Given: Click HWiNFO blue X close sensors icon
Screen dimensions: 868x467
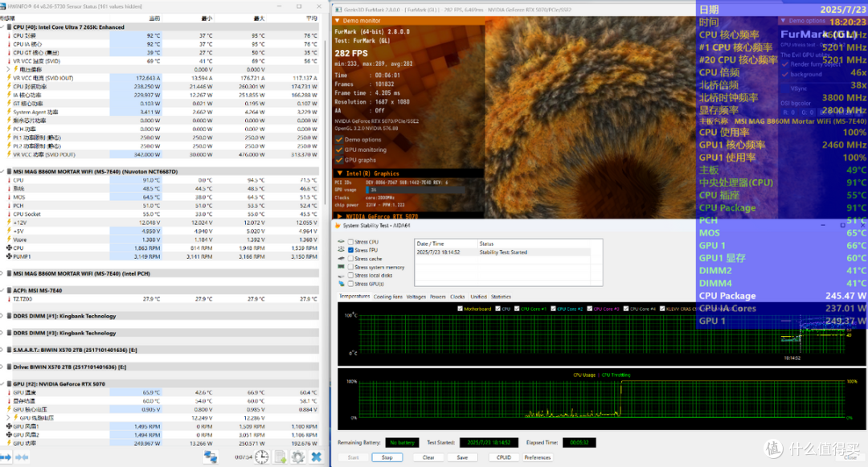Looking at the screenshot, I should coord(317,457).
